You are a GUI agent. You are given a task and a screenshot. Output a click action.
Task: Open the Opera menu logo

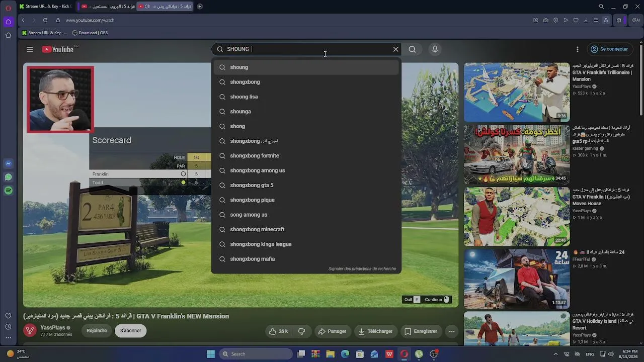[x=8, y=8]
